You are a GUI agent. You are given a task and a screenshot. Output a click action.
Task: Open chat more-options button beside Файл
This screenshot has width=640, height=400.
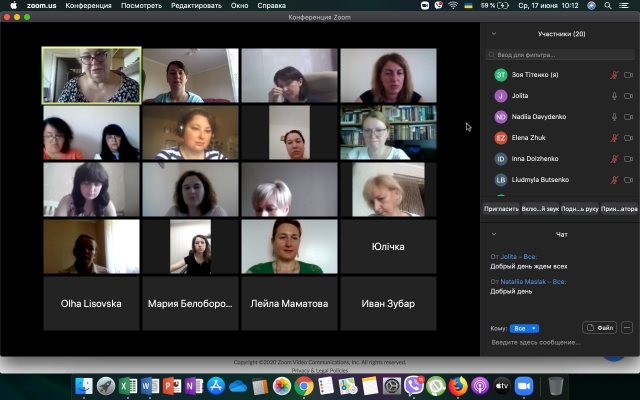(627, 328)
